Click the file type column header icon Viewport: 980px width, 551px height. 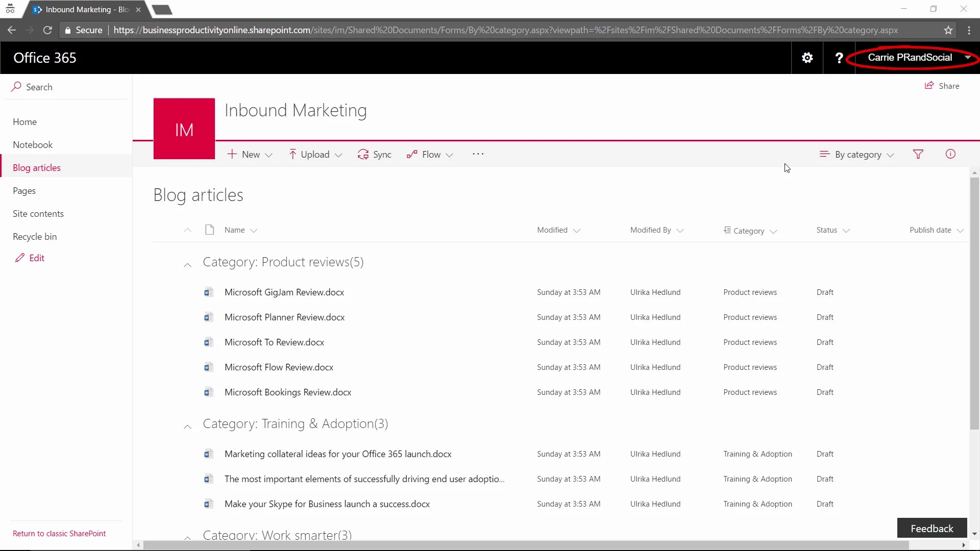[x=209, y=230]
